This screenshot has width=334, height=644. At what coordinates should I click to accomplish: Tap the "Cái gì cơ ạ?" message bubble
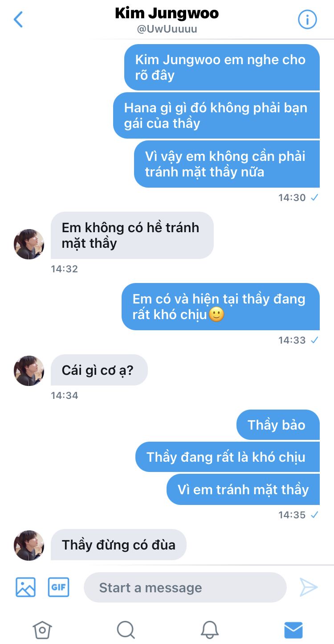(99, 370)
